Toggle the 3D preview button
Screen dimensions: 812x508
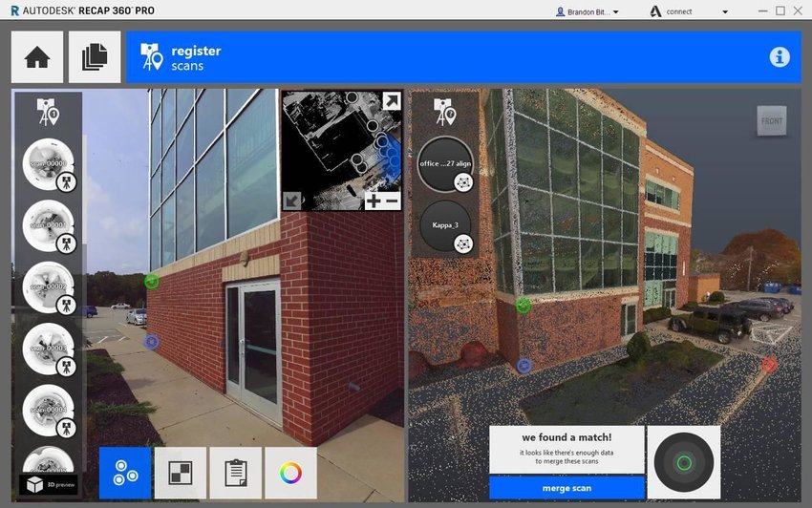coord(49,484)
